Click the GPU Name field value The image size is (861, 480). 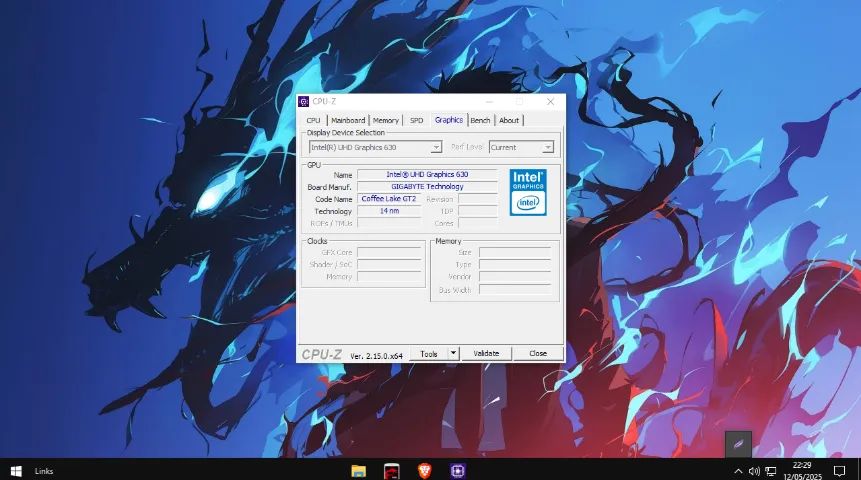click(x=427, y=175)
